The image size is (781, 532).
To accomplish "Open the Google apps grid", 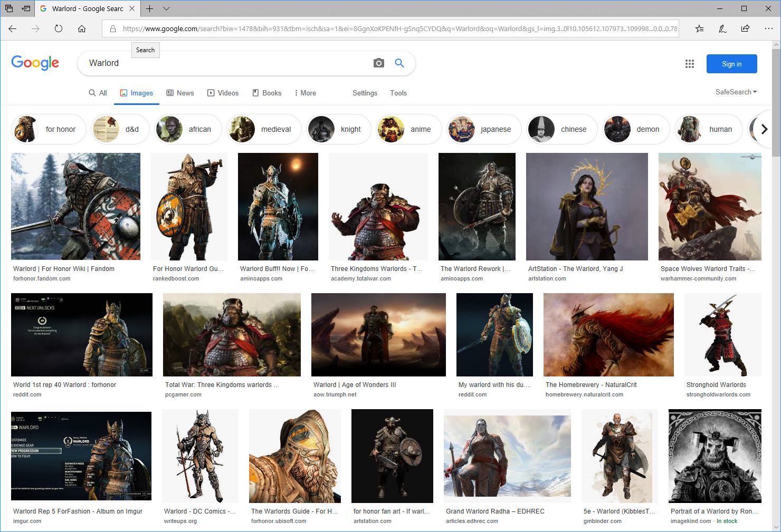I will pos(689,64).
